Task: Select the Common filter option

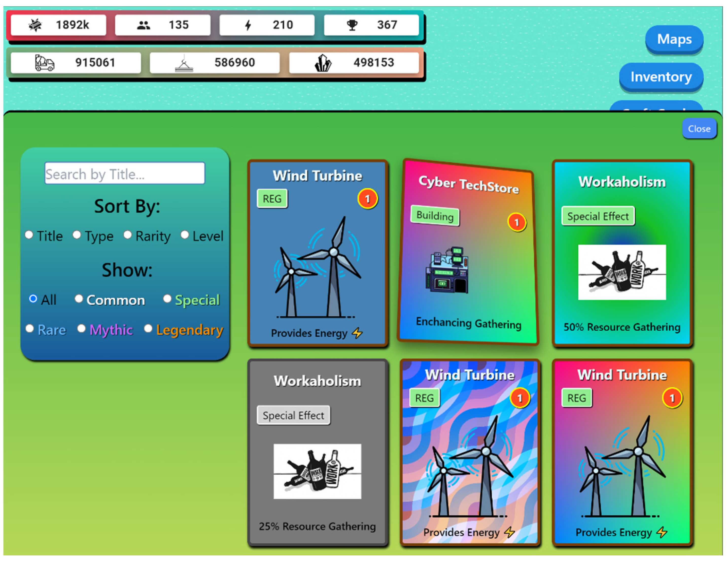Action: pyautogui.click(x=79, y=299)
